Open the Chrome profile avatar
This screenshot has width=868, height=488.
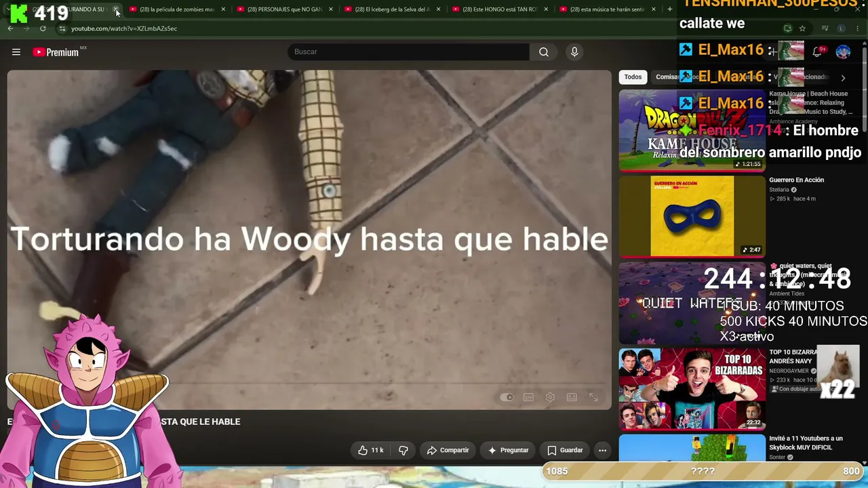click(842, 28)
